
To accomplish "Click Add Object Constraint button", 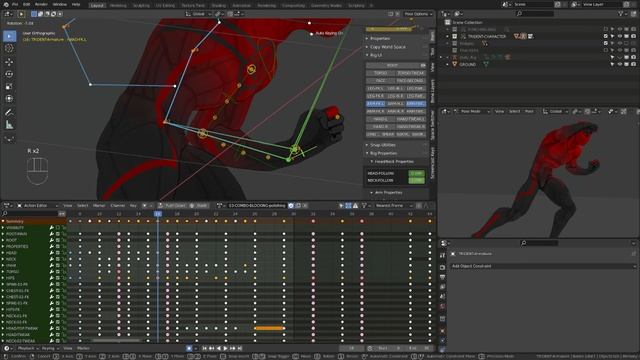I will (543, 266).
